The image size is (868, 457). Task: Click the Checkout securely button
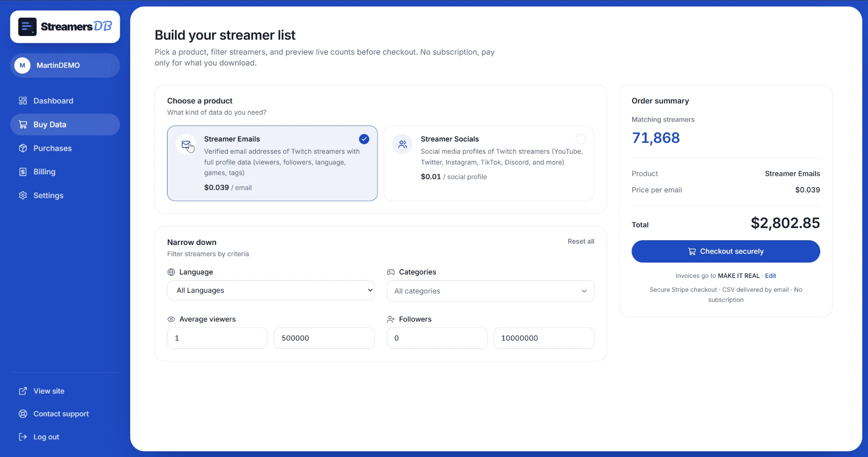pos(726,252)
